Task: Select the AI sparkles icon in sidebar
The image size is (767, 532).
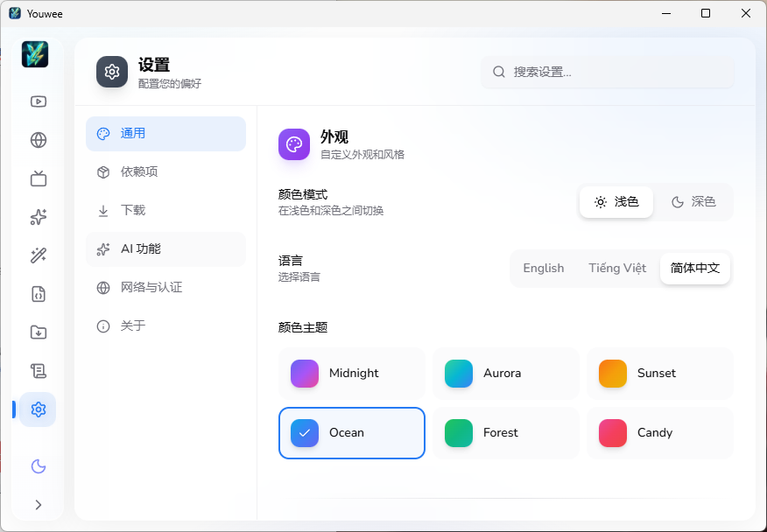Action: click(38, 217)
